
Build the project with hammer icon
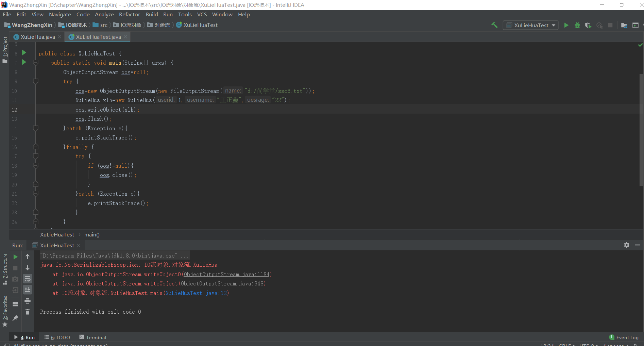pyautogui.click(x=494, y=25)
